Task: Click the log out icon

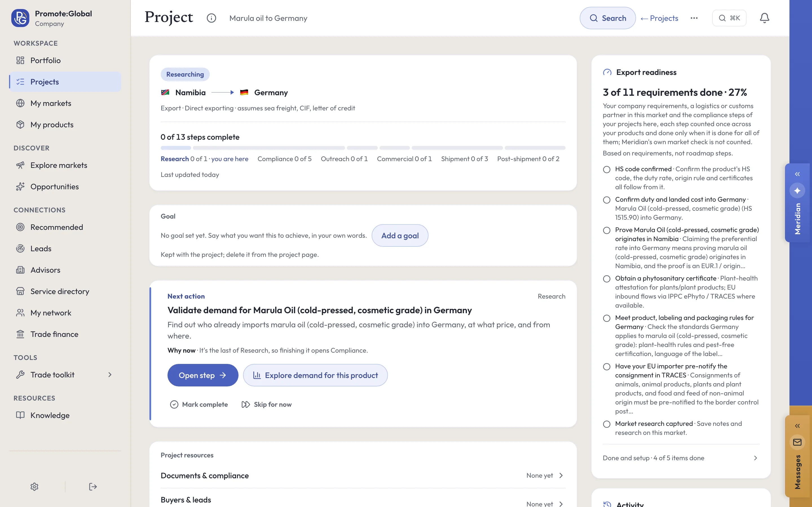Action: [93, 486]
